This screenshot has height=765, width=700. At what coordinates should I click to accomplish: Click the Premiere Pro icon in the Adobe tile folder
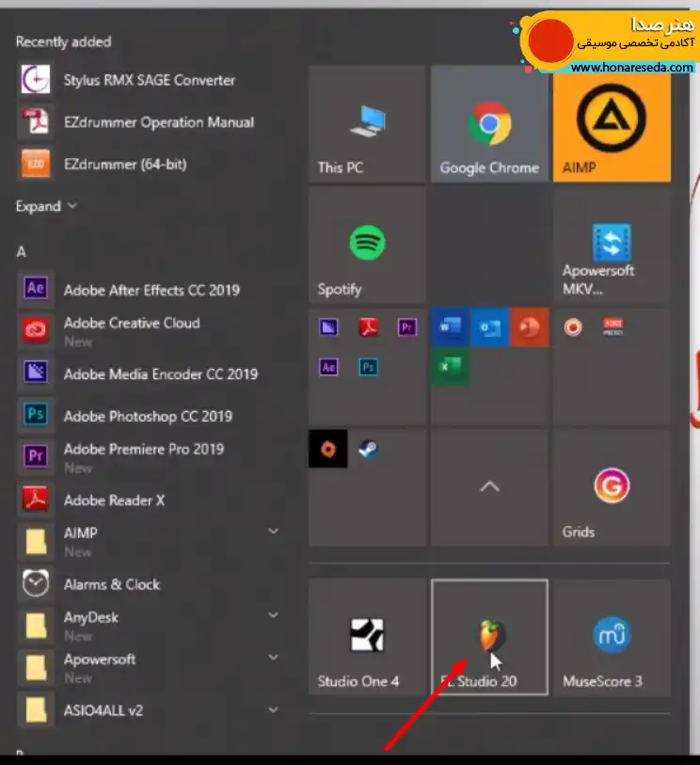pos(407,327)
